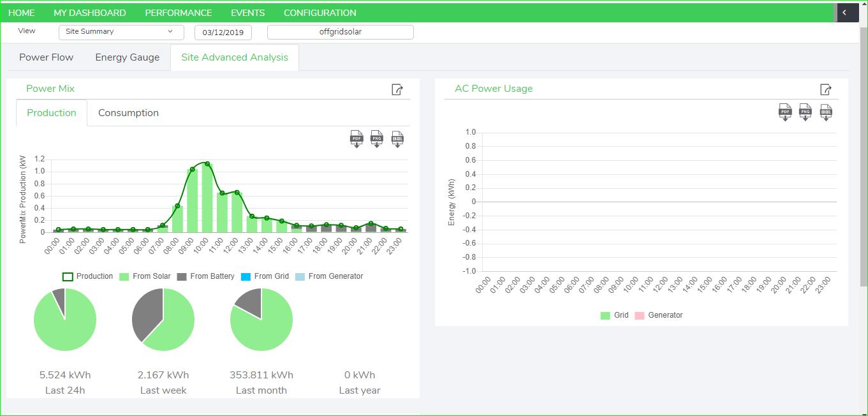Open the date picker showing 03/12/2019
The image size is (868, 416).
pyautogui.click(x=223, y=32)
